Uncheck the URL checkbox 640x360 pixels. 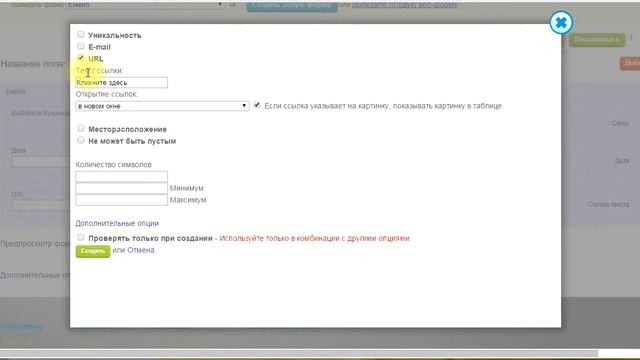(81, 58)
